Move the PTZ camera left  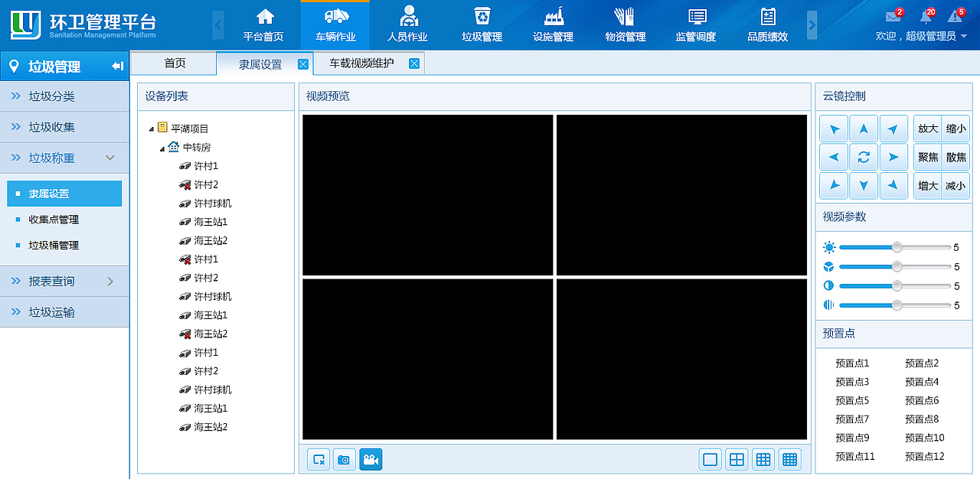click(833, 157)
